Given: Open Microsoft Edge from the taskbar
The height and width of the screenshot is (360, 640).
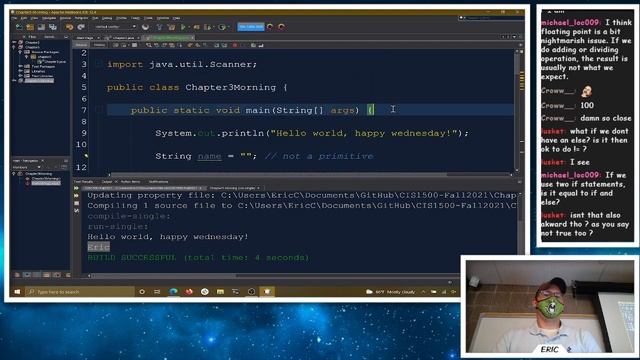Looking at the screenshot, I should (173, 291).
